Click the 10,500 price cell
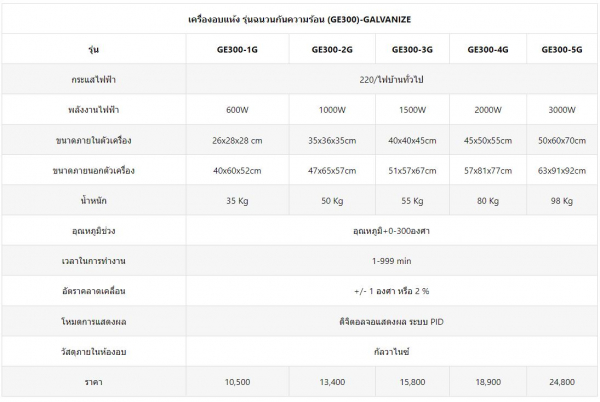Image resolution: width=600 pixels, height=402 pixels. pos(237,382)
